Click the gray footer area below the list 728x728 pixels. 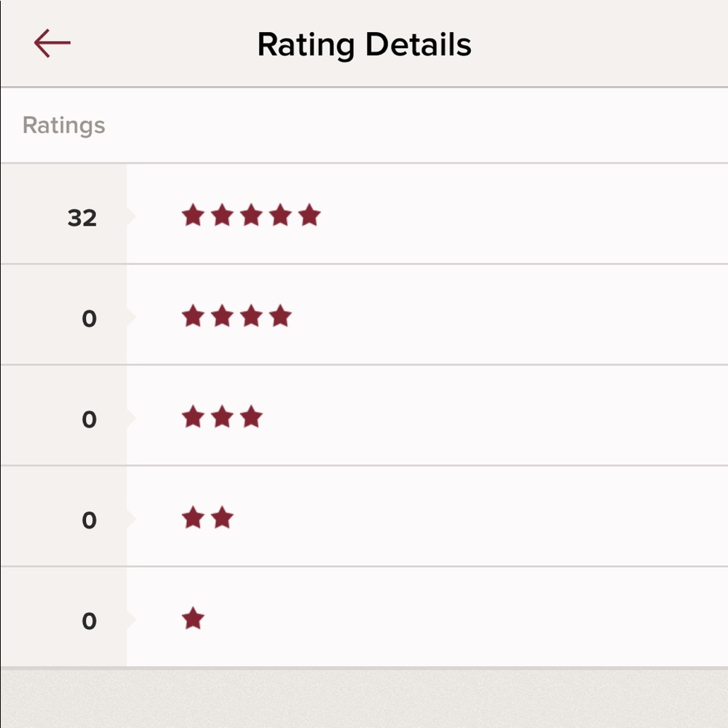(364, 697)
